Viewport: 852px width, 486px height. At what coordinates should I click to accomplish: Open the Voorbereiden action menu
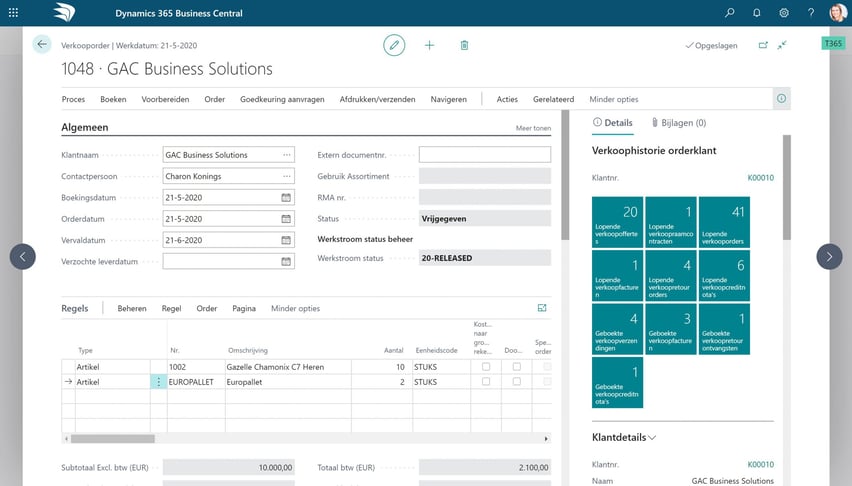pos(165,99)
